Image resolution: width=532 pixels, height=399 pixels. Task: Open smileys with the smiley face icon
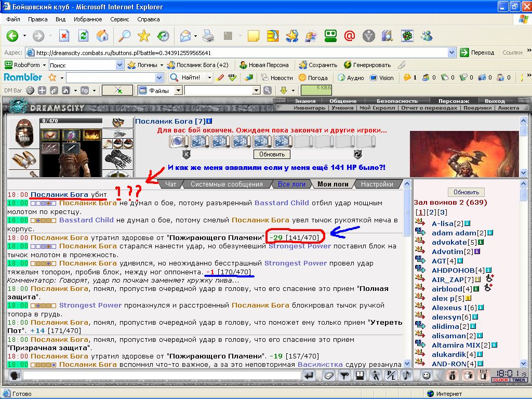(427, 376)
